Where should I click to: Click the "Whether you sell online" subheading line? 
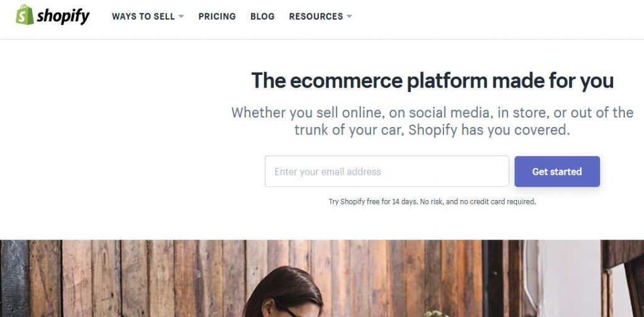click(432, 113)
